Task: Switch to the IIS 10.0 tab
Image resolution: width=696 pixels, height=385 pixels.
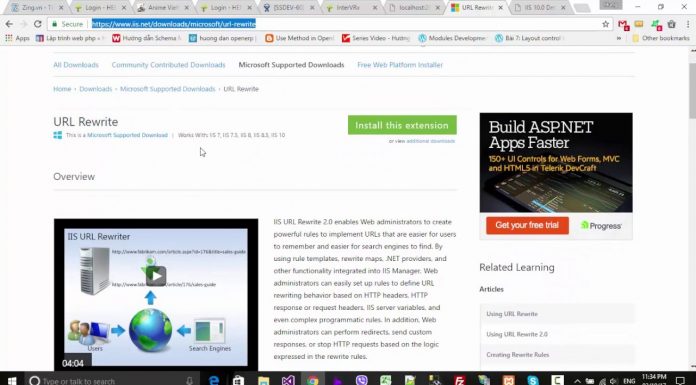Action: pos(539,8)
